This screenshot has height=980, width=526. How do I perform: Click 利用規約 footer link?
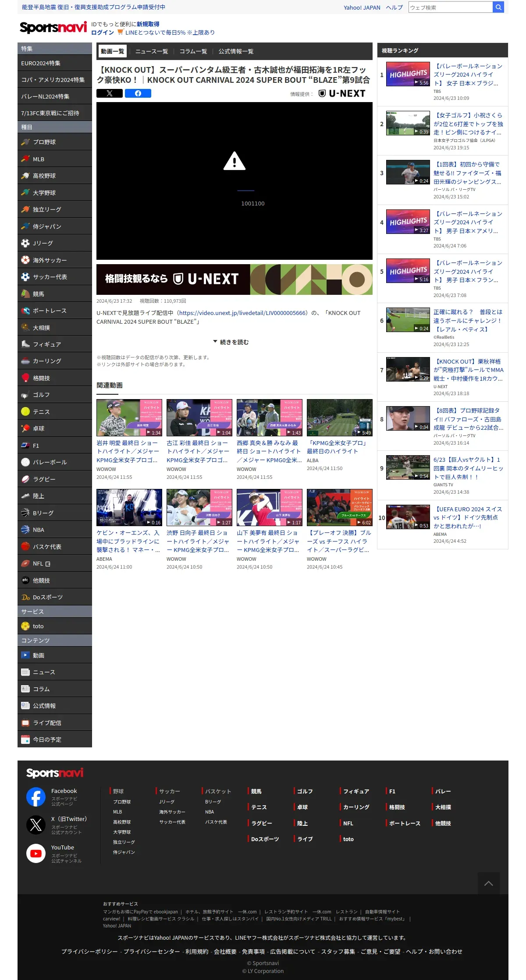coord(197,951)
